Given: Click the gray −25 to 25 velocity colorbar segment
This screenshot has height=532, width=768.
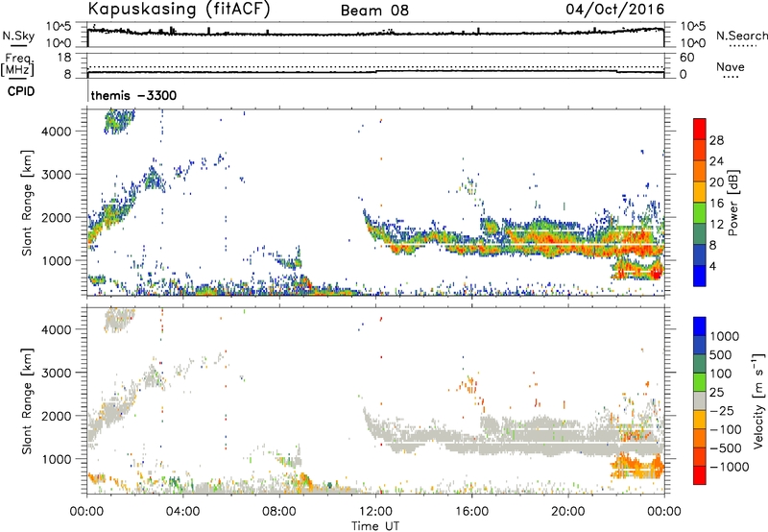Looking at the screenshot, I should [x=700, y=400].
